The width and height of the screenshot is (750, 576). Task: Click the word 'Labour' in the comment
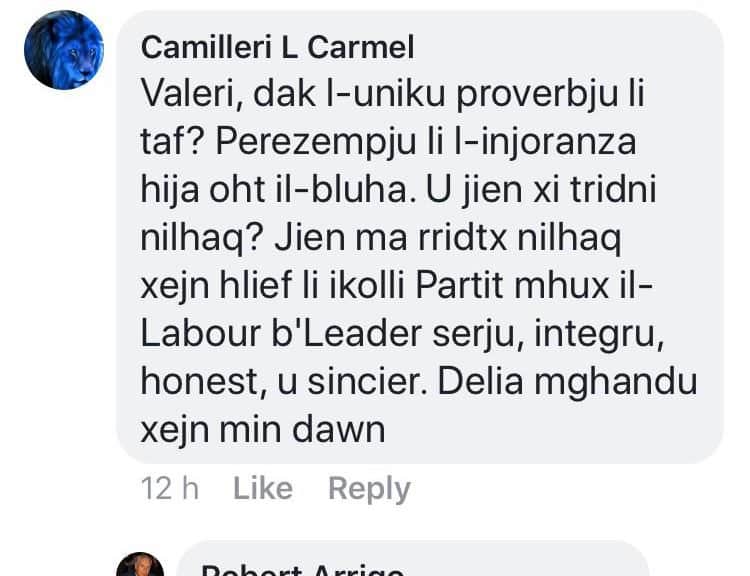pyautogui.click(x=201, y=333)
